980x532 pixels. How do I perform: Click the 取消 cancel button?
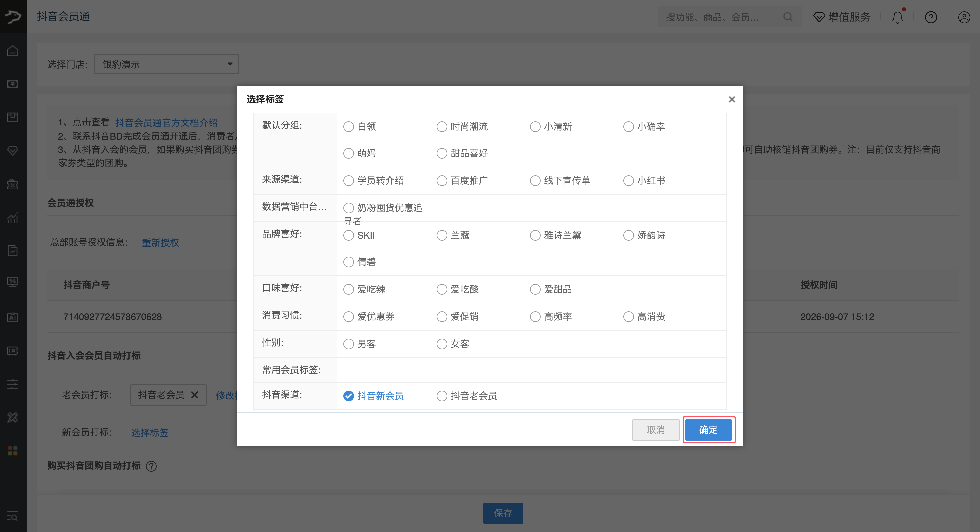tap(656, 430)
